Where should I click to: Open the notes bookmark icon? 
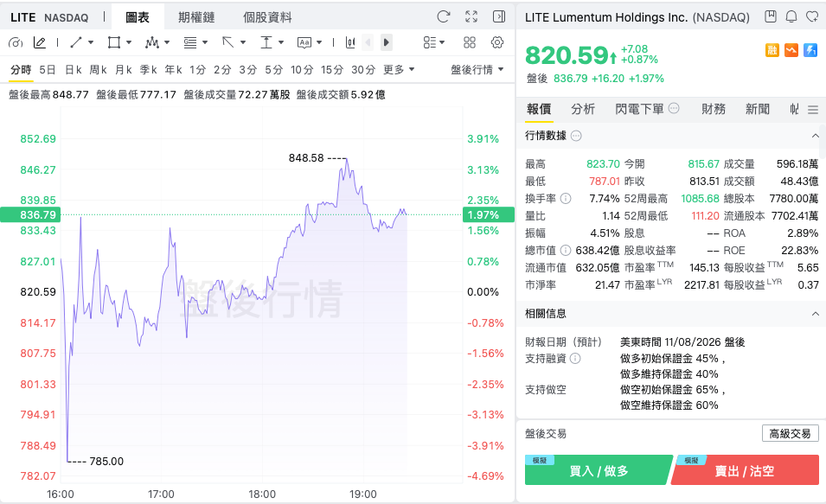click(x=771, y=16)
